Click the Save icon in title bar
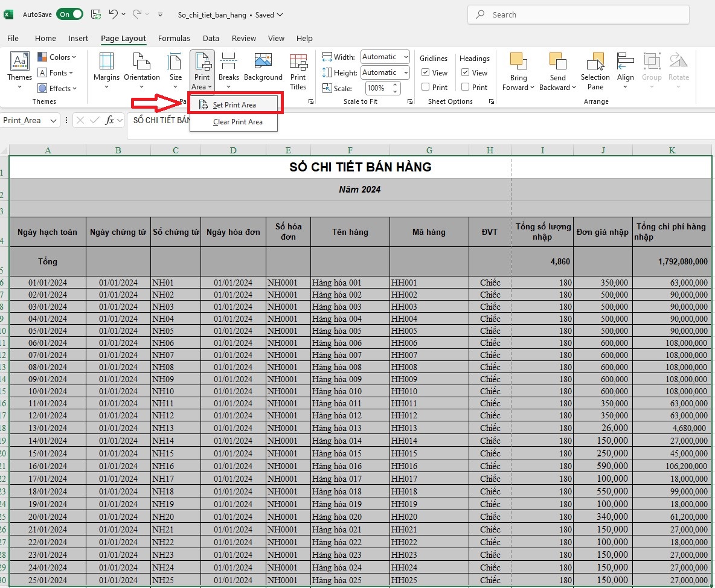The image size is (715, 588). [x=96, y=14]
